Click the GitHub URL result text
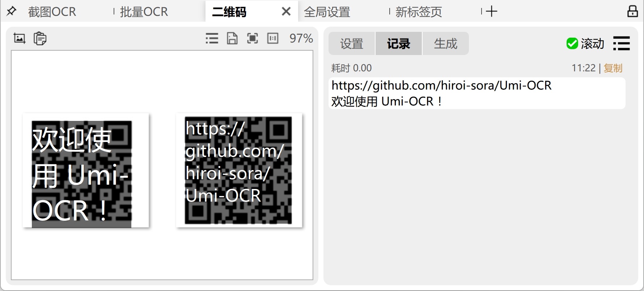This screenshot has height=291, width=644. [x=441, y=85]
